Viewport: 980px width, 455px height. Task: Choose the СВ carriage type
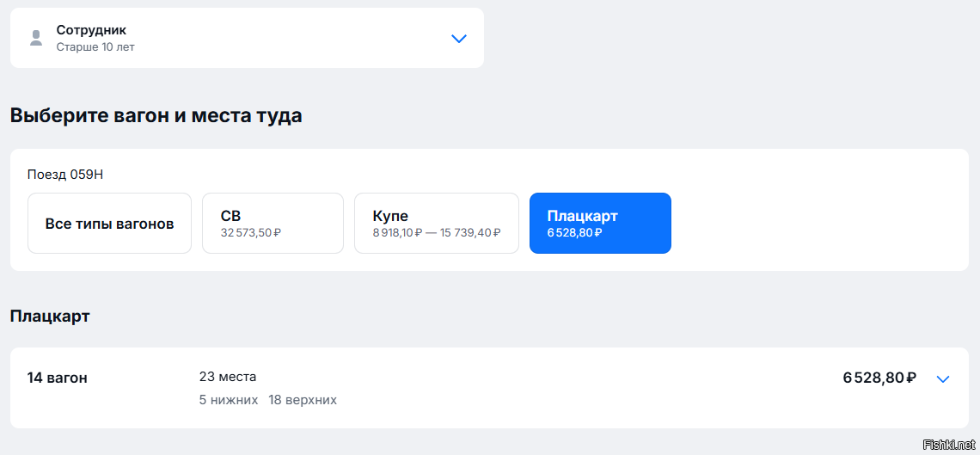click(x=273, y=223)
